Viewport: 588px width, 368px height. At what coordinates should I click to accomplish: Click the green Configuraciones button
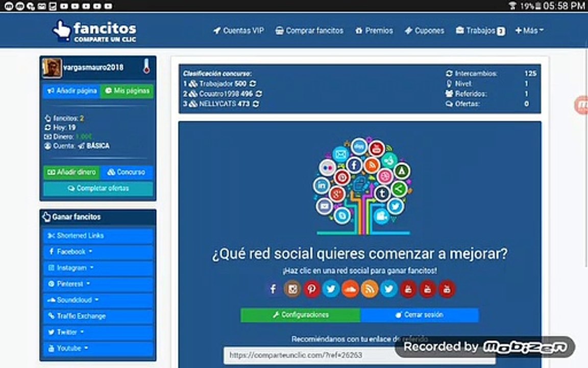point(300,315)
